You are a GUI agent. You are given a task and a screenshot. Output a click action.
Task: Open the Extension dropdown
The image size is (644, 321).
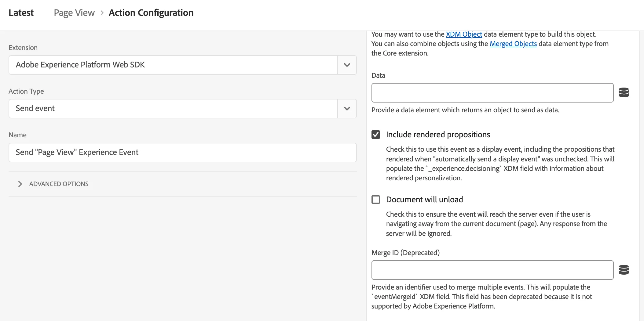[x=347, y=65]
